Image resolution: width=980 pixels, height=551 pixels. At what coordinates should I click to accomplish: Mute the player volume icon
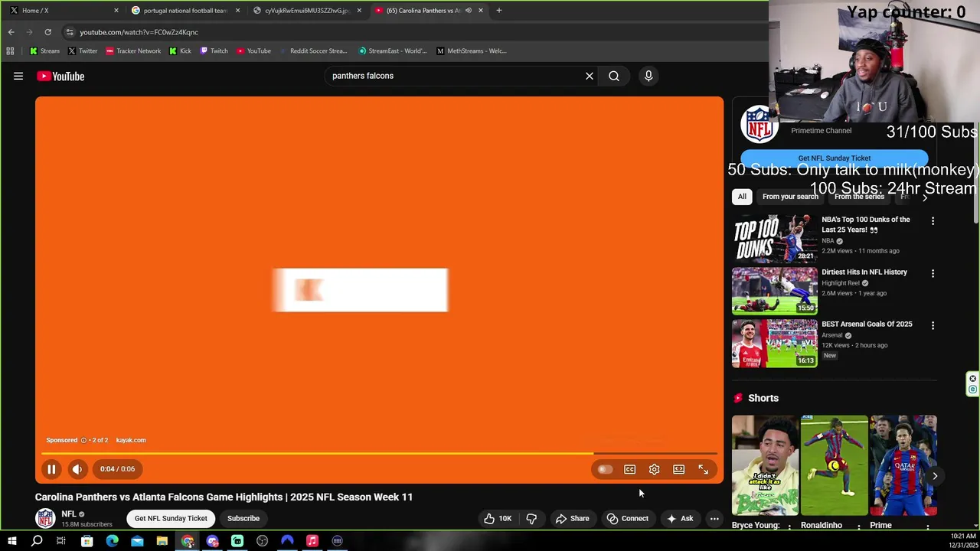click(x=77, y=469)
